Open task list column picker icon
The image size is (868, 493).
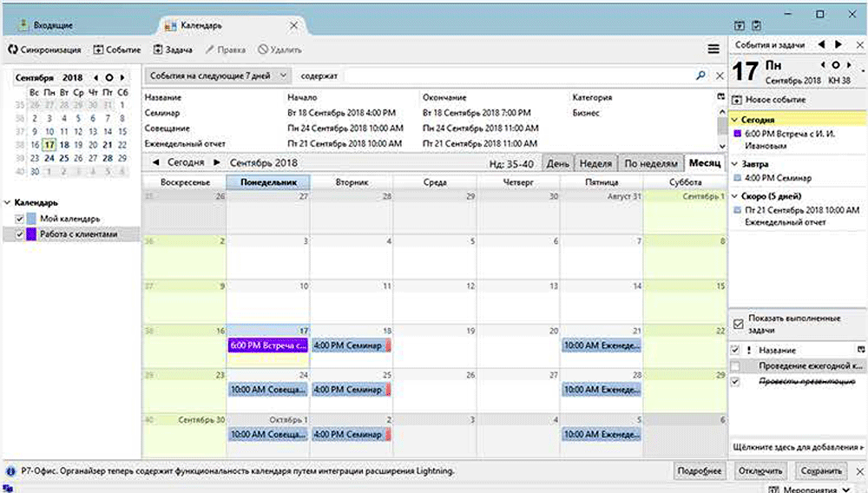click(x=861, y=350)
